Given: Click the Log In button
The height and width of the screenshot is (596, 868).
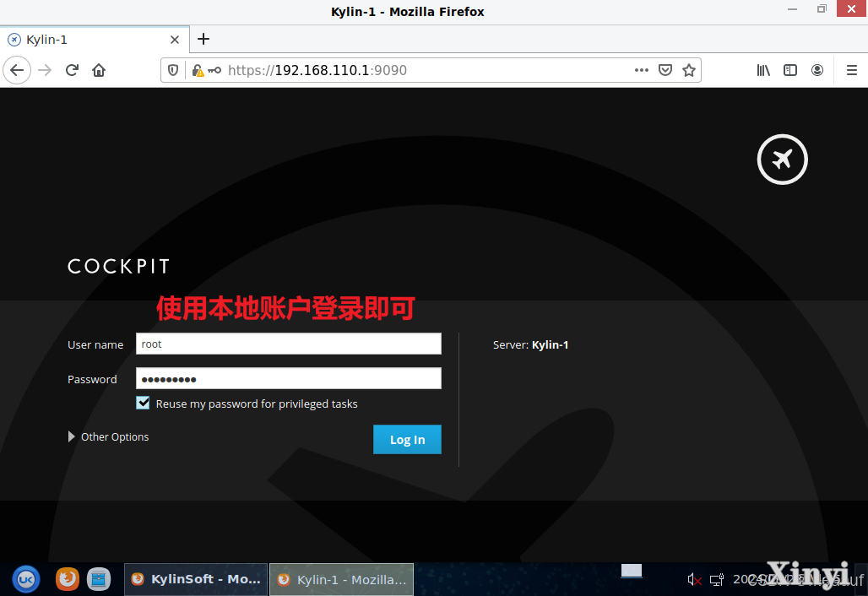Looking at the screenshot, I should click(408, 439).
